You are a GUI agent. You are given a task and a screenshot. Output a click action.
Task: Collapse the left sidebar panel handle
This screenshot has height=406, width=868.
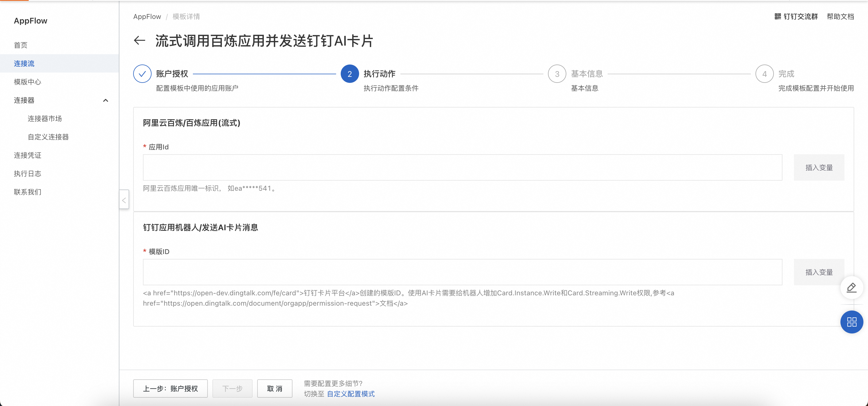(x=124, y=200)
